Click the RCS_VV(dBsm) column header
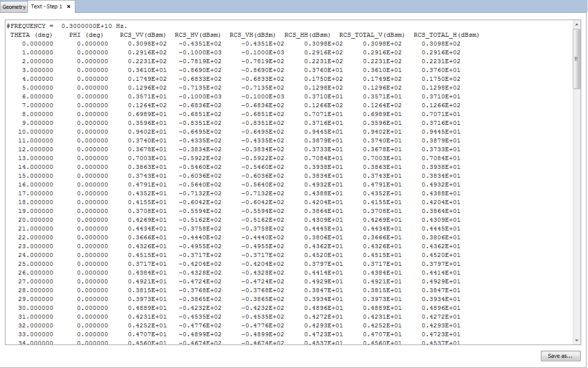The width and height of the screenshot is (588, 368). coord(143,35)
